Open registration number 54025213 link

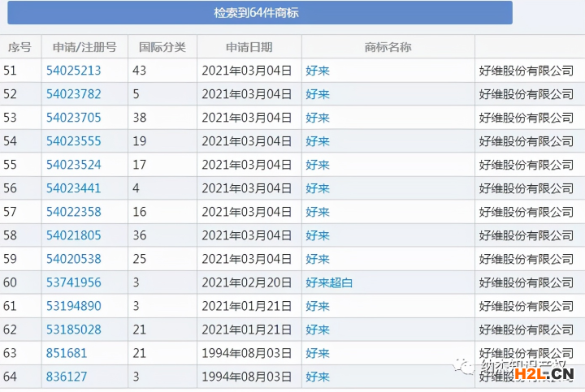point(73,71)
